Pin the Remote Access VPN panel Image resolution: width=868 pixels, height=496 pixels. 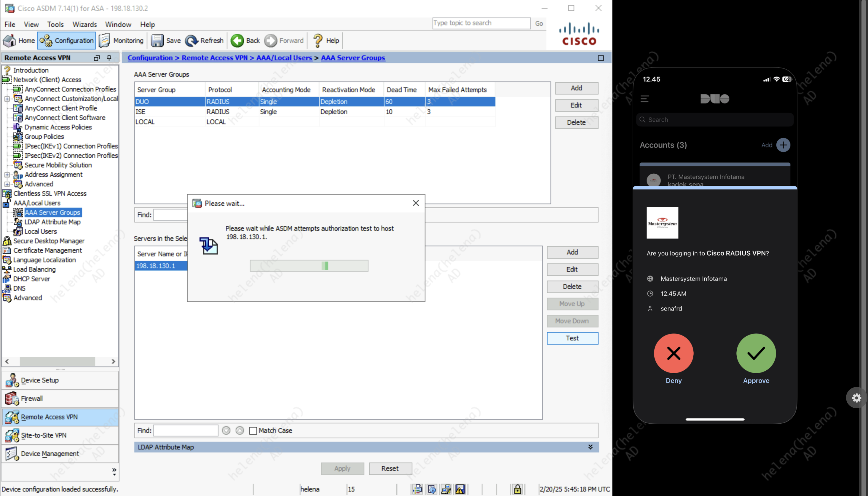pos(109,58)
